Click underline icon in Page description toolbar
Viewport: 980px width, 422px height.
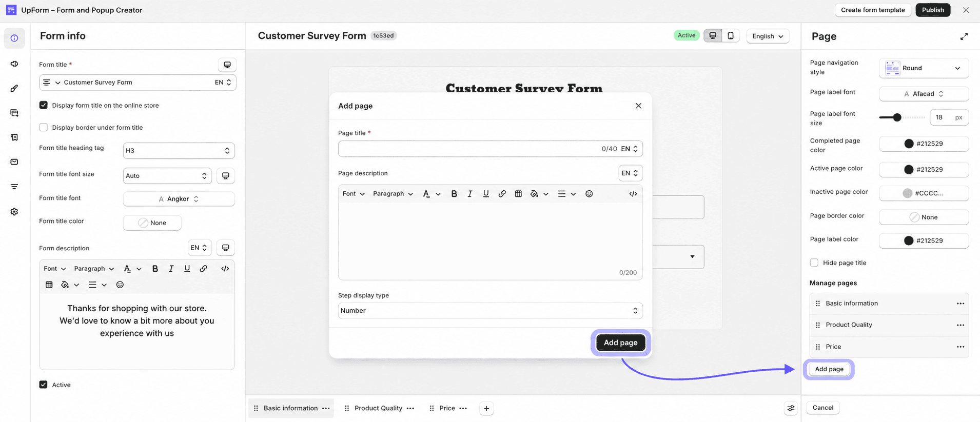[486, 194]
